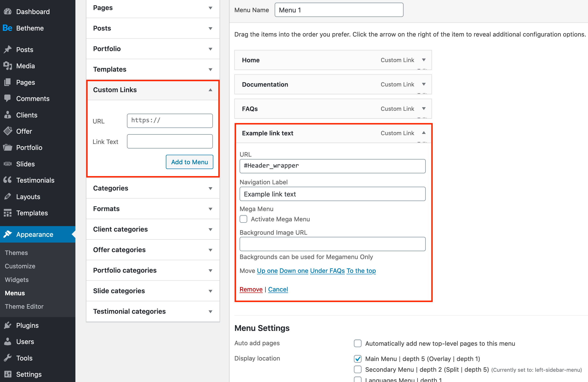Click the Media icon in the sidebar
Viewport: 588px width, 382px height.
coord(8,66)
